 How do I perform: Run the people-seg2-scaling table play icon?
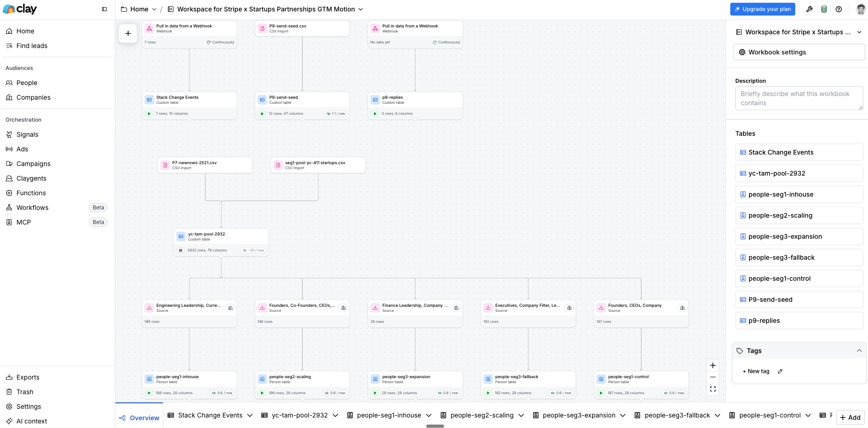[262, 393]
